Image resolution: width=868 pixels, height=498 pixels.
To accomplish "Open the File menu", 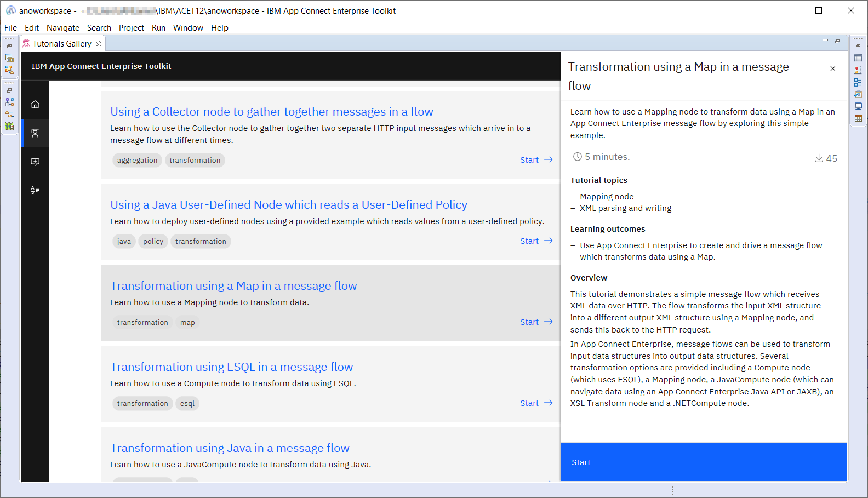I will (x=11, y=28).
